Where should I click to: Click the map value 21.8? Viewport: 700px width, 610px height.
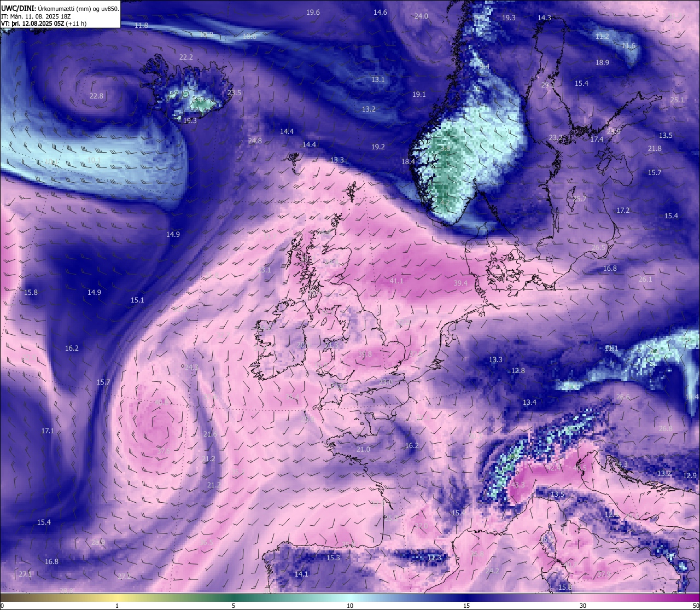click(x=655, y=148)
